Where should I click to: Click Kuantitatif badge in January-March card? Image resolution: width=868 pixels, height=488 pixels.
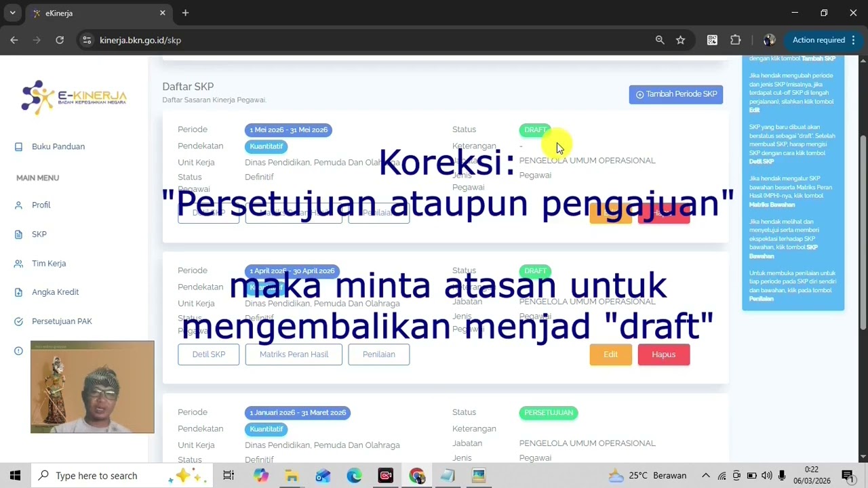[x=266, y=429]
